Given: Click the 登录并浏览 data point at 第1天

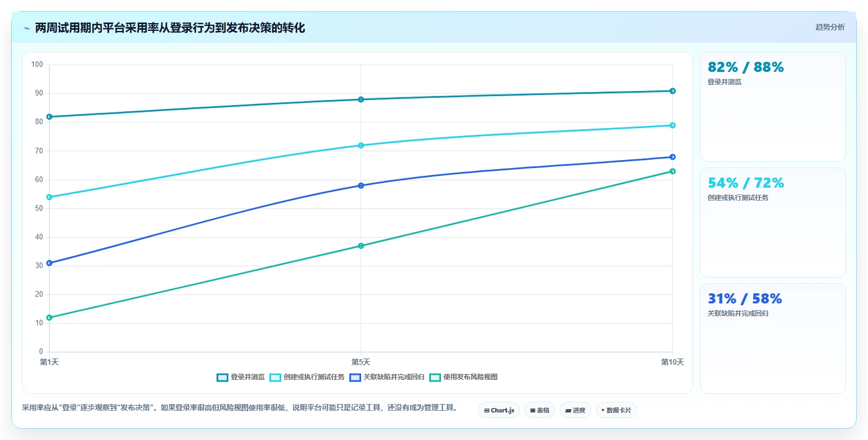Looking at the screenshot, I should pos(50,117).
